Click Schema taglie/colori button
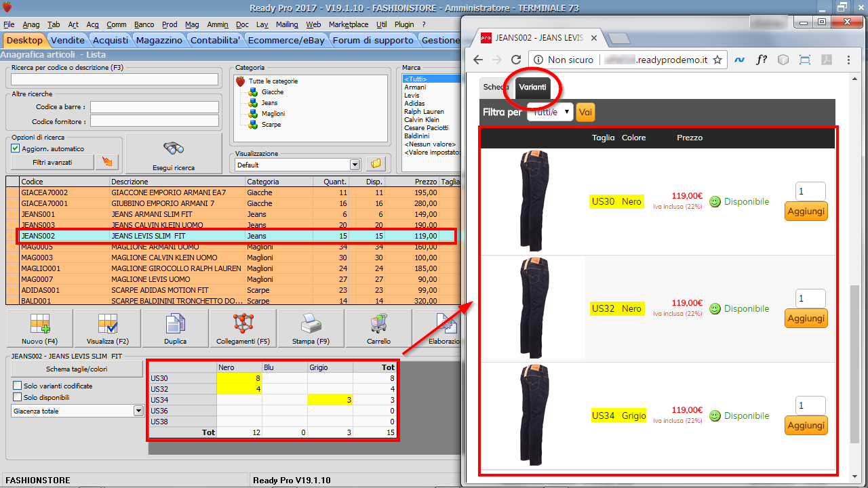The width and height of the screenshot is (868, 488). pyautogui.click(x=78, y=369)
